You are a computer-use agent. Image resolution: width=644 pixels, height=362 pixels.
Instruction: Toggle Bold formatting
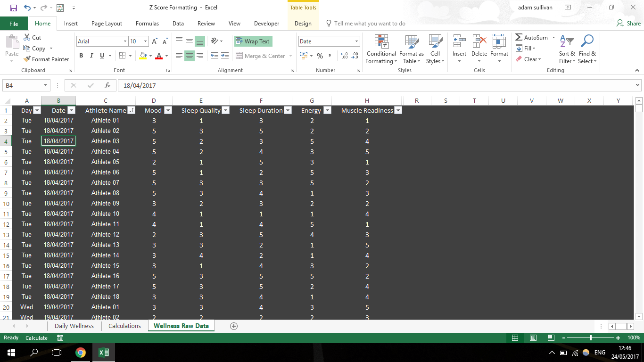pos(81,56)
